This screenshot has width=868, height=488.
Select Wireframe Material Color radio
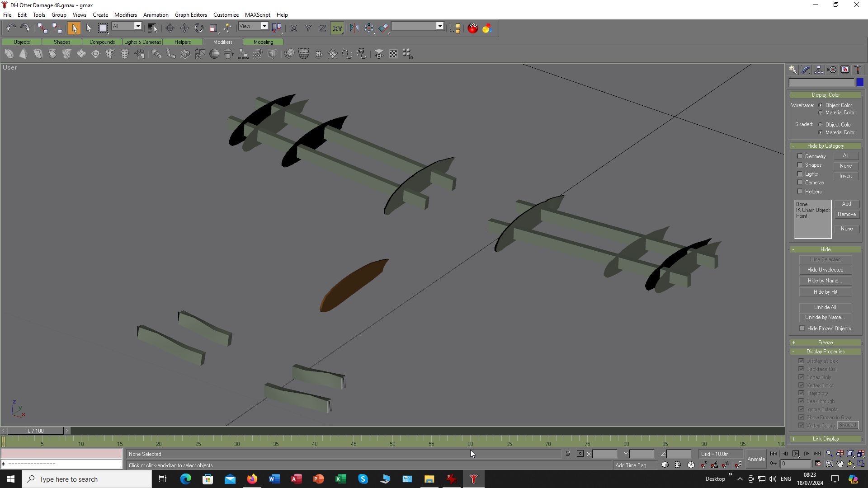click(821, 113)
